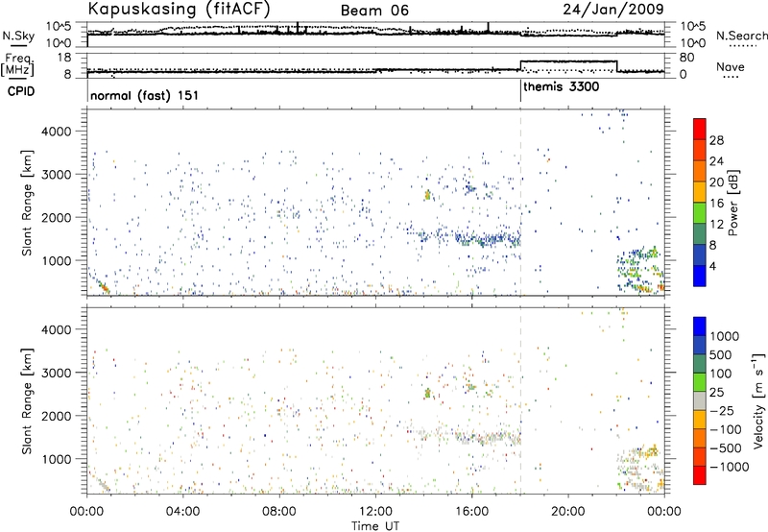Pick the red swatch below -1000 velocity
Screen dimensions: 768x532
click(x=700, y=475)
